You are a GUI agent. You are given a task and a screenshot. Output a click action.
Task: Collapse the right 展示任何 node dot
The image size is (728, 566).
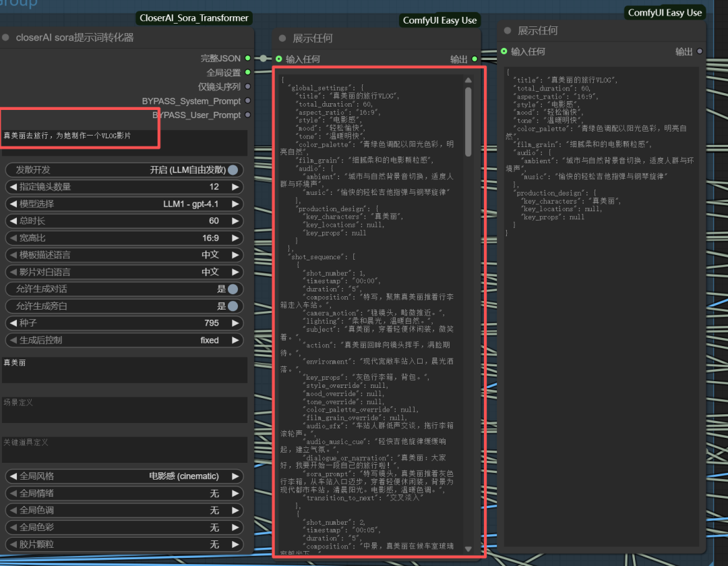[508, 30]
